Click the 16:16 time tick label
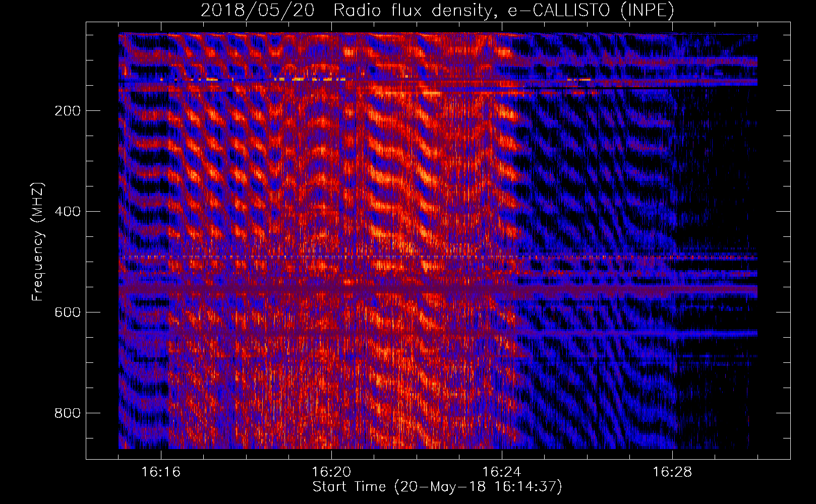Screen dimensions: 816x504 161,472
